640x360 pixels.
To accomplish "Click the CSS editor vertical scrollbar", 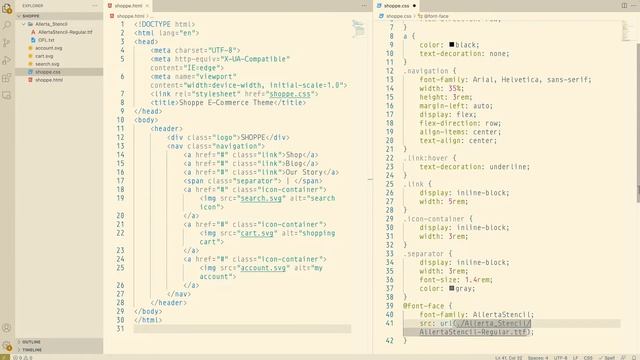I will pyautogui.click(x=638, y=122).
